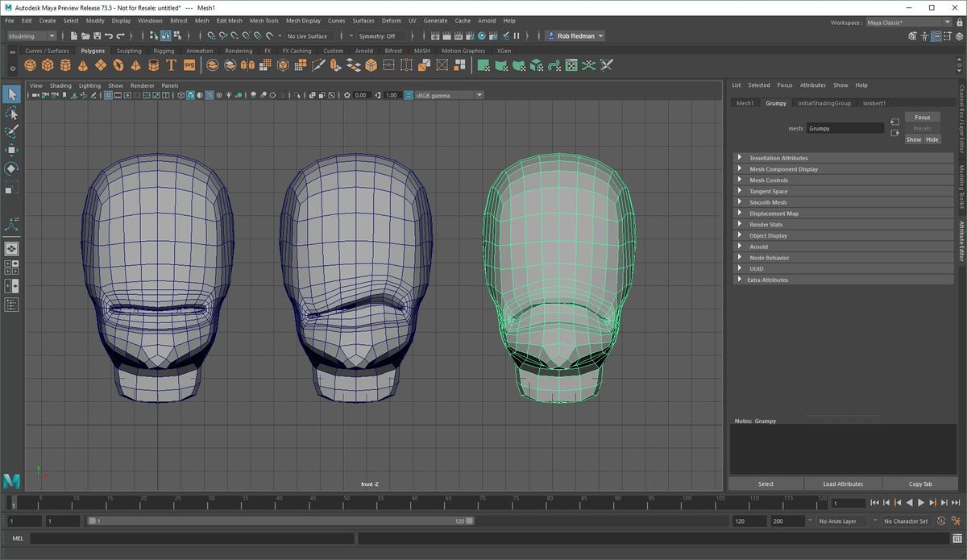Create a polygon cone from shelf
Viewport: 967px width, 560px height.
(x=83, y=65)
